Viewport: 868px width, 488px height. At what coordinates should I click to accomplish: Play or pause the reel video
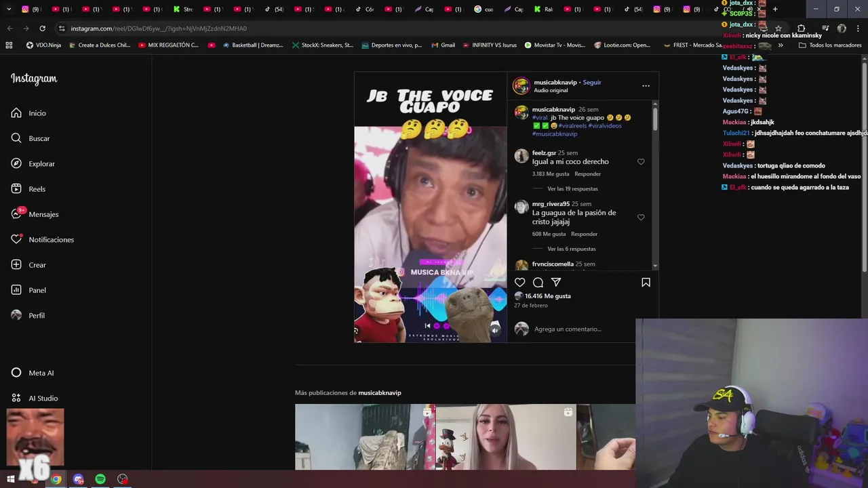(x=430, y=207)
